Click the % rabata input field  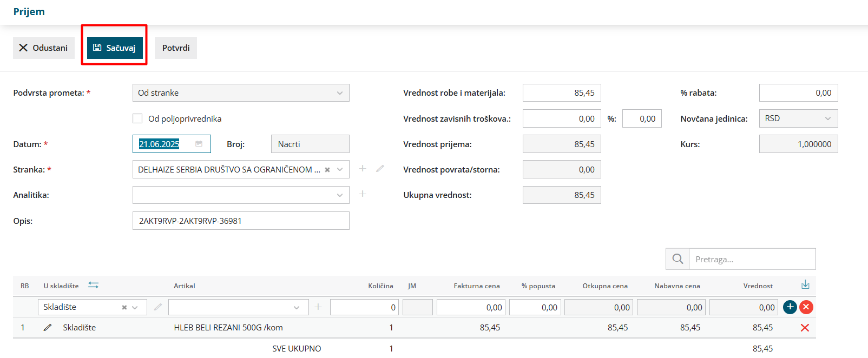point(798,93)
